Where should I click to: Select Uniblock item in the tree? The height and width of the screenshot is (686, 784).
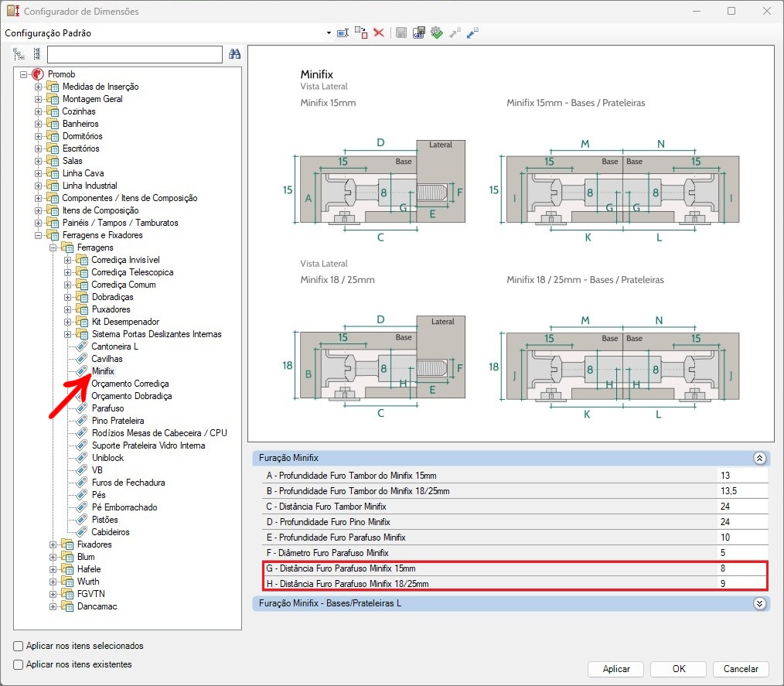[x=107, y=458]
